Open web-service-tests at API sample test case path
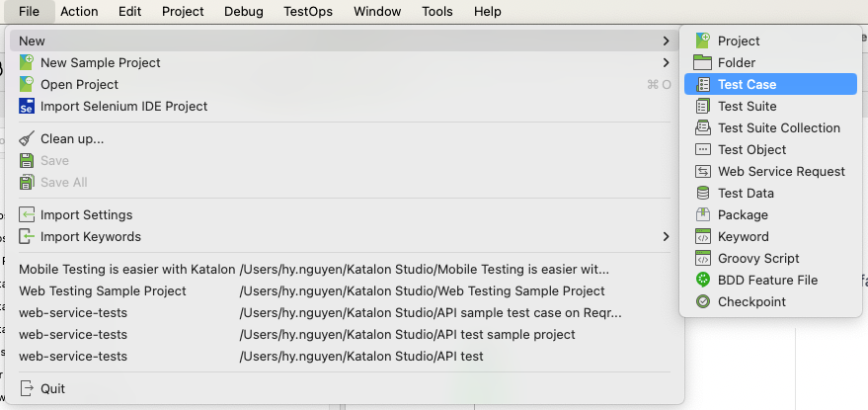 pos(346,312)
